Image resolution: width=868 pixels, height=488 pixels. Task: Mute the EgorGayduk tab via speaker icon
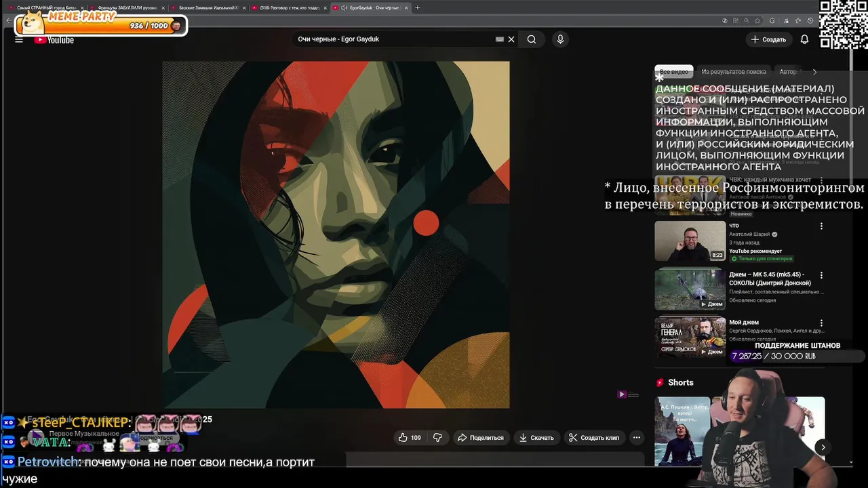[x=344, y=7]
